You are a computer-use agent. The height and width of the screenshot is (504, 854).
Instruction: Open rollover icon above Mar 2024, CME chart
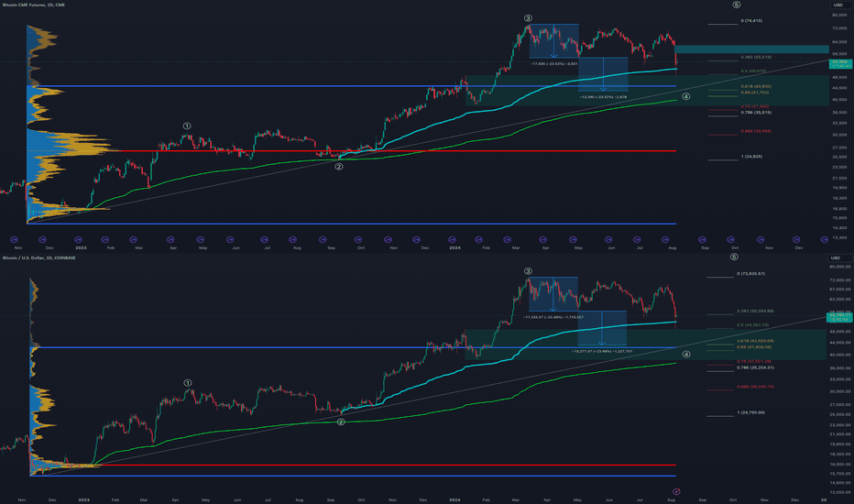[507, 239]
